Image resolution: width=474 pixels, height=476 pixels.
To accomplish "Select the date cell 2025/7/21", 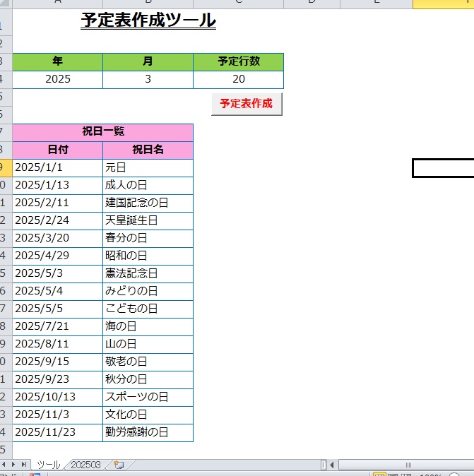I will pyautogui.click(x=58, y=326).
